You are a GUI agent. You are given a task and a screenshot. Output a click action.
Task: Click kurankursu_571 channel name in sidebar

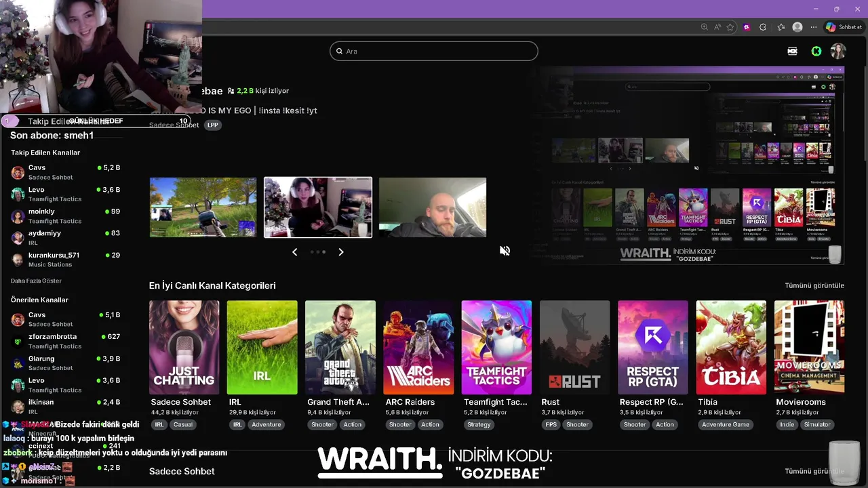54,256
